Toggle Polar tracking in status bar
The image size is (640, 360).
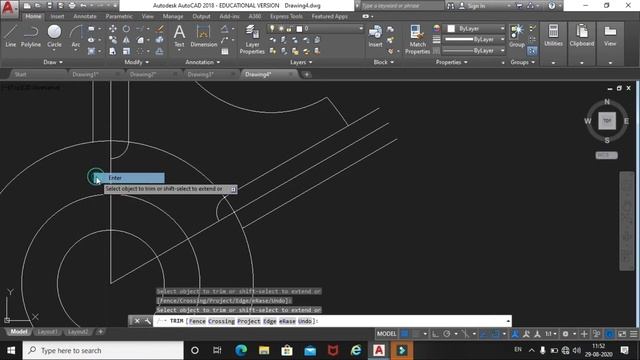(447, 334)
